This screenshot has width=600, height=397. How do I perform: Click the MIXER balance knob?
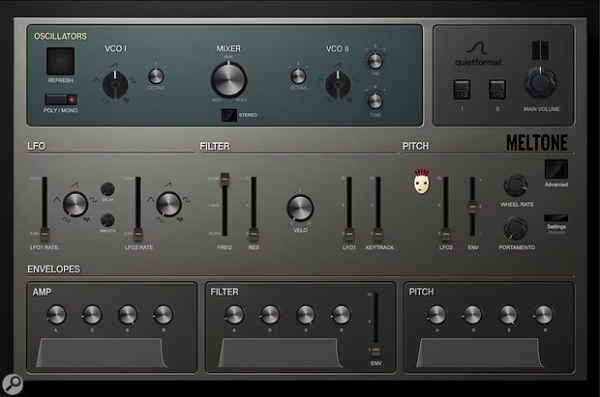(229, 80)
